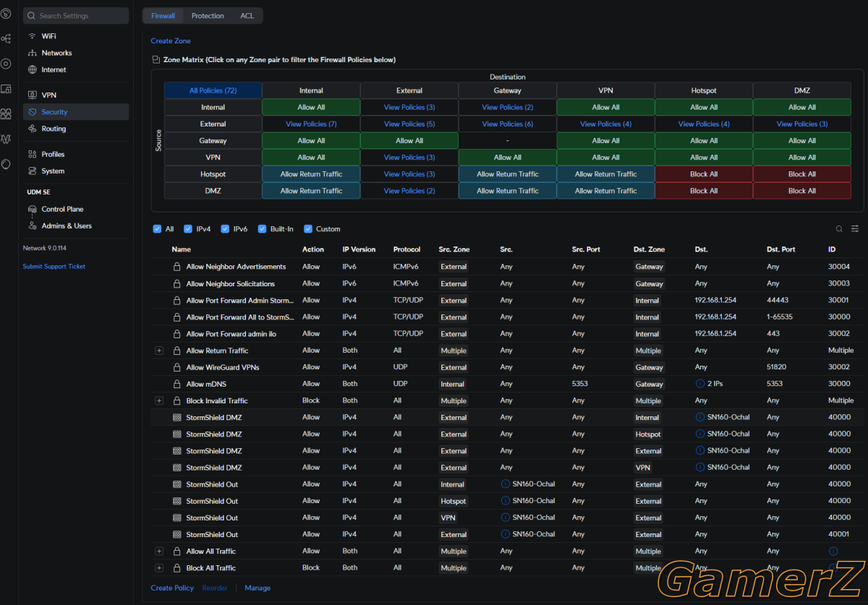868x605 pixels.
Task: Uncheck the IPv6 filter checkbox
Action: tap(225, 229)
